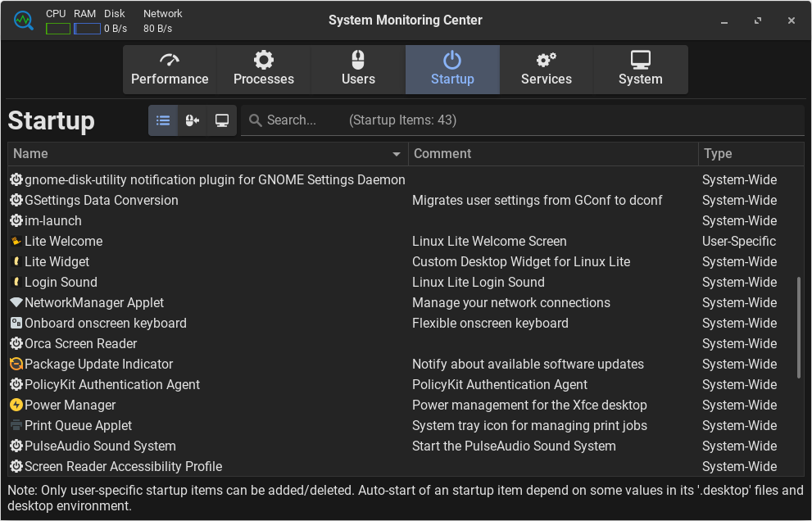The image size is (812, 521).
Task: Switch to the Performance tab
Action: coord(170,70)
